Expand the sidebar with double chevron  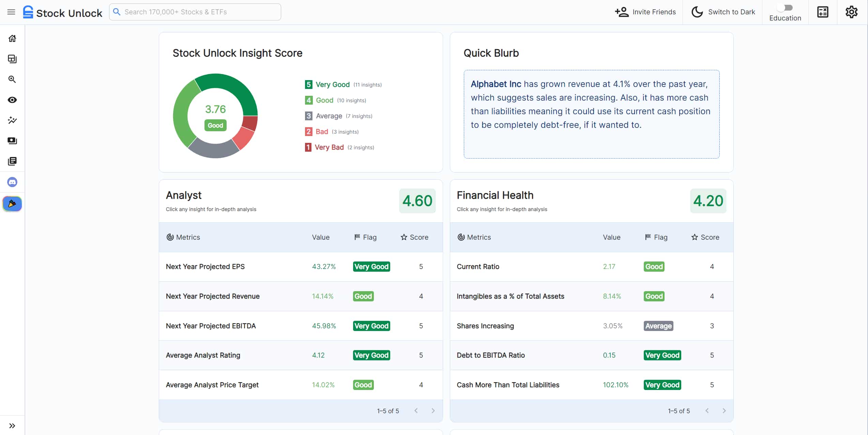(12, 426)
